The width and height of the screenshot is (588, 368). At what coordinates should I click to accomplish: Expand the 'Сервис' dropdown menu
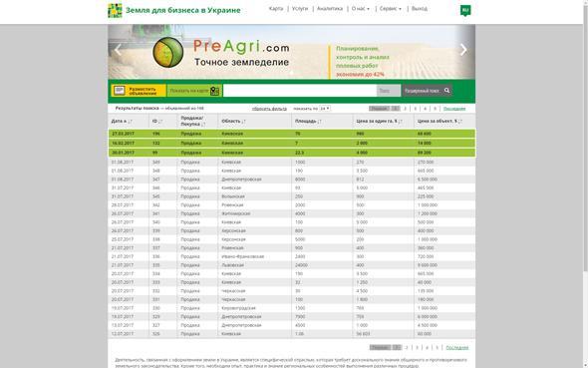tap(391, 9)
